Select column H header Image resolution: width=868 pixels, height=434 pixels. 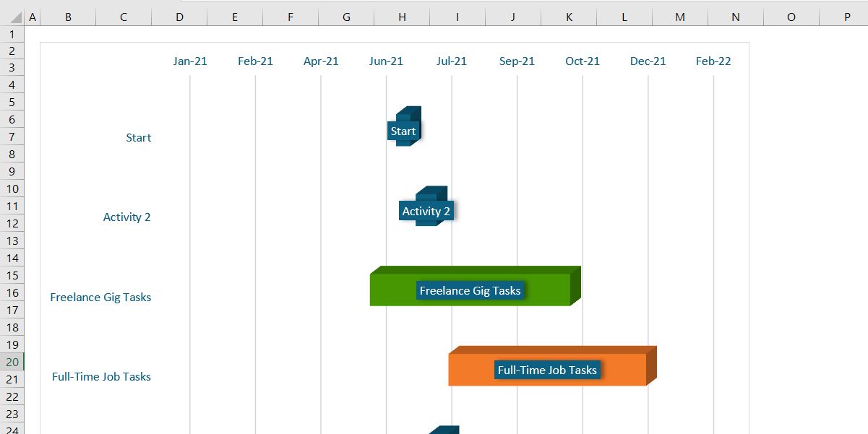point(402,17)
